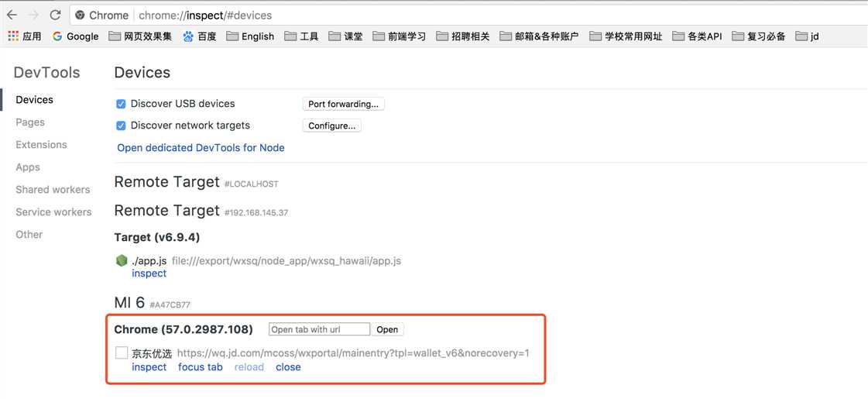Click the browser back arrow
The height and width of the screenshot is (399, 868).
pyautogui.click(x=12, y=15)
